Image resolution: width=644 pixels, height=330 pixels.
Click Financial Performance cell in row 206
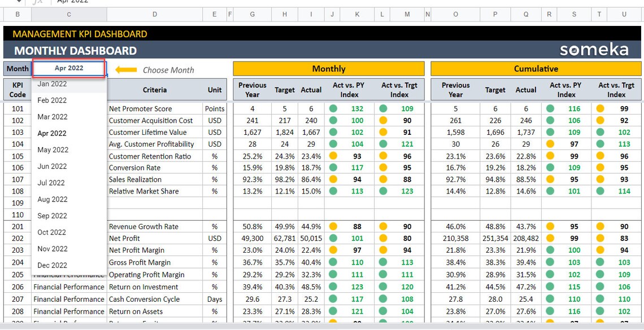coord(69,287)
